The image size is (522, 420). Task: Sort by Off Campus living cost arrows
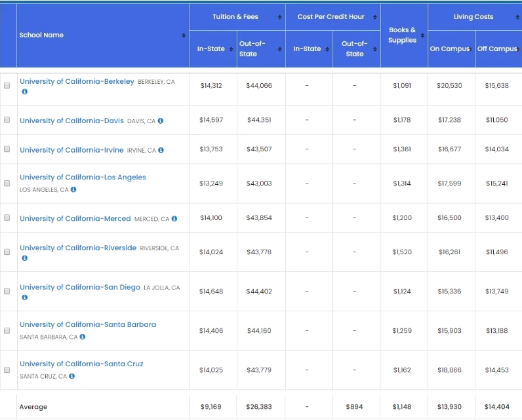coord(518,49)
